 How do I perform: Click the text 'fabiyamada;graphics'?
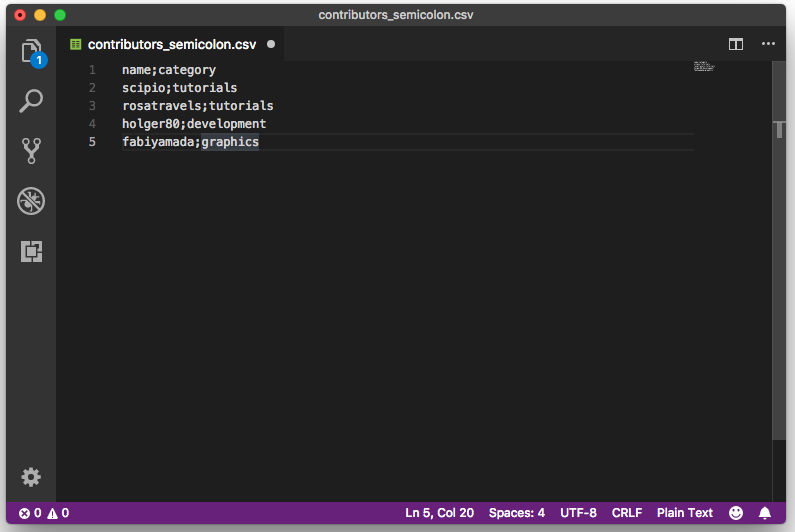[x=191, y=141]
